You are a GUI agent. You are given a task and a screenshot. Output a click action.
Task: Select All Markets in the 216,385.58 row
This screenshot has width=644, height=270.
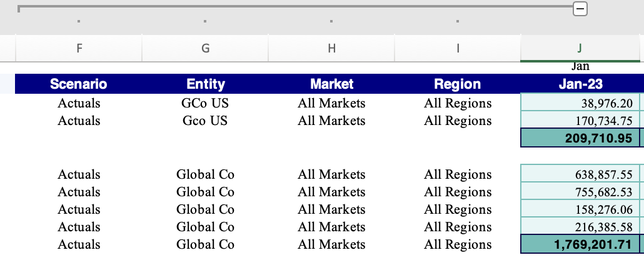[331, 227]
